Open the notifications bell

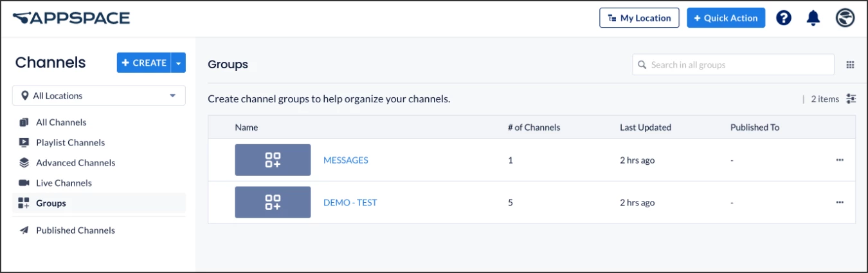tap(813, 18)
